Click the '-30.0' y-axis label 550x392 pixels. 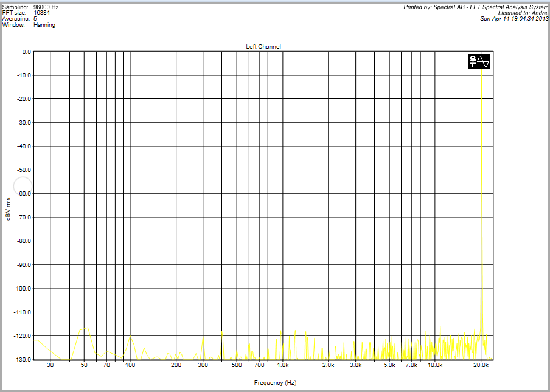pyautogui.click(x=24, y=123)
